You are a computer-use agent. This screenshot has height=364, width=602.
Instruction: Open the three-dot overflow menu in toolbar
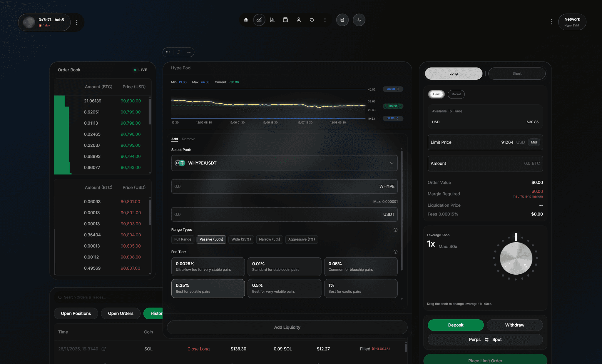pyautogui.click(x=325, y=20)
